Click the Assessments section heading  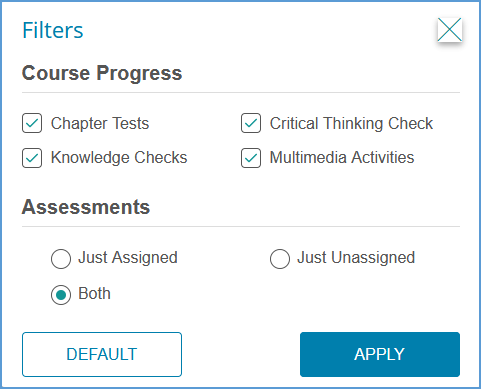click(86, 207)
